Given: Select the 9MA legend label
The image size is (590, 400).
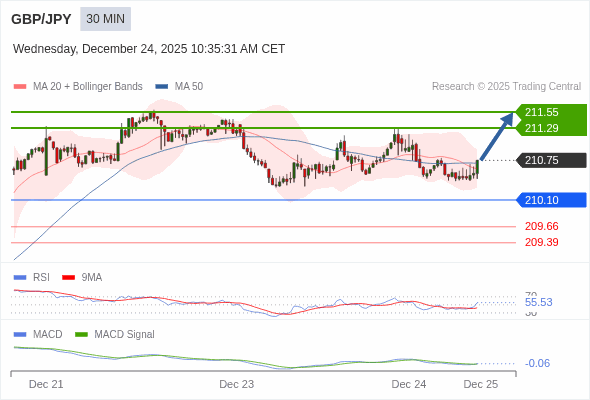Looking at the screenshot, I should [x=92, y=278].
